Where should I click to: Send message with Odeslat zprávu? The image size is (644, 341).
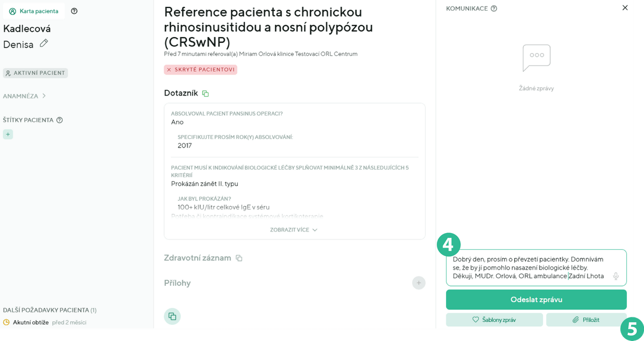[536, 300]
